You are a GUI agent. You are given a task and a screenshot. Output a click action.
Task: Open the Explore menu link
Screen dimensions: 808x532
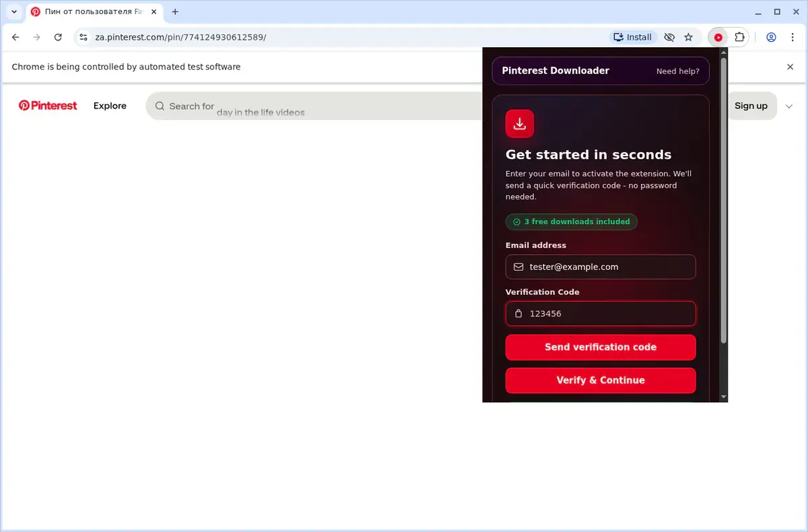[x=110, y=106]
